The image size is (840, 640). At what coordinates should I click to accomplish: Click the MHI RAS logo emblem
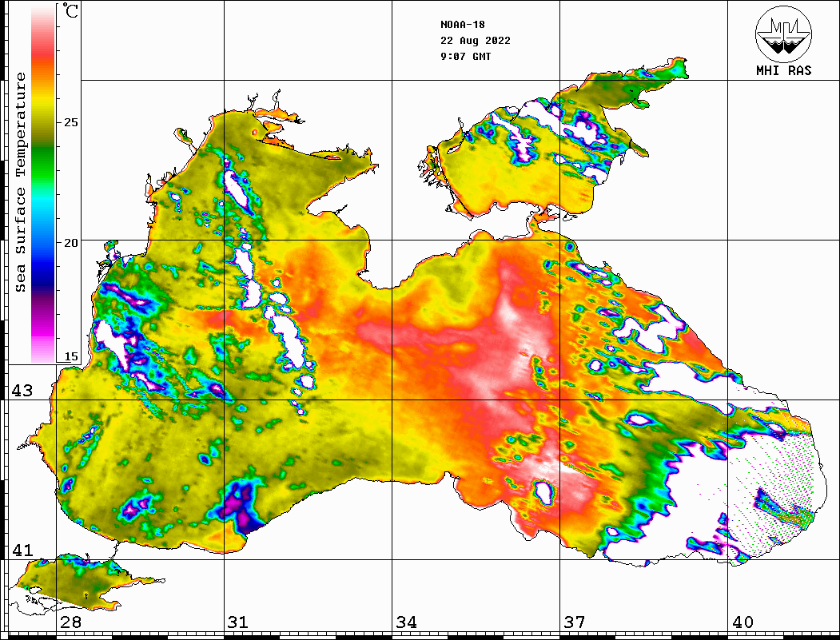click(x=783, y=34)
